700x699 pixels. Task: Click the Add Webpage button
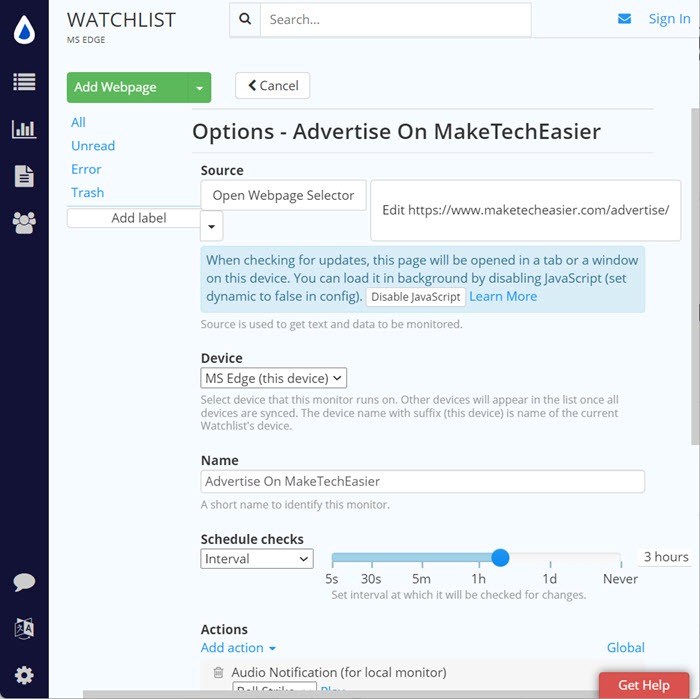[x=128, y=87]
